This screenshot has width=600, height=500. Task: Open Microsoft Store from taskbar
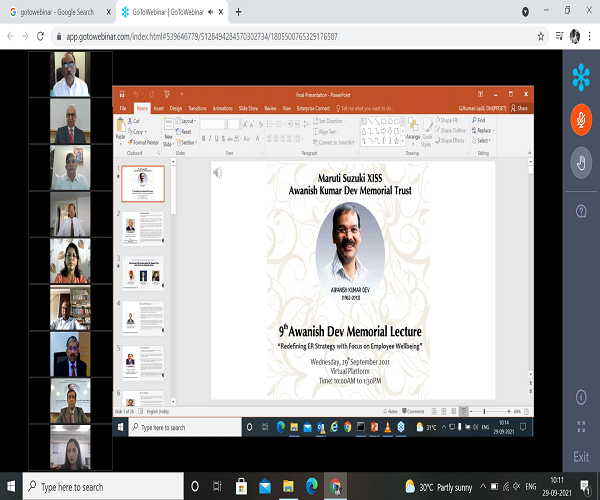pyautogui.click(x=241, y=487)
